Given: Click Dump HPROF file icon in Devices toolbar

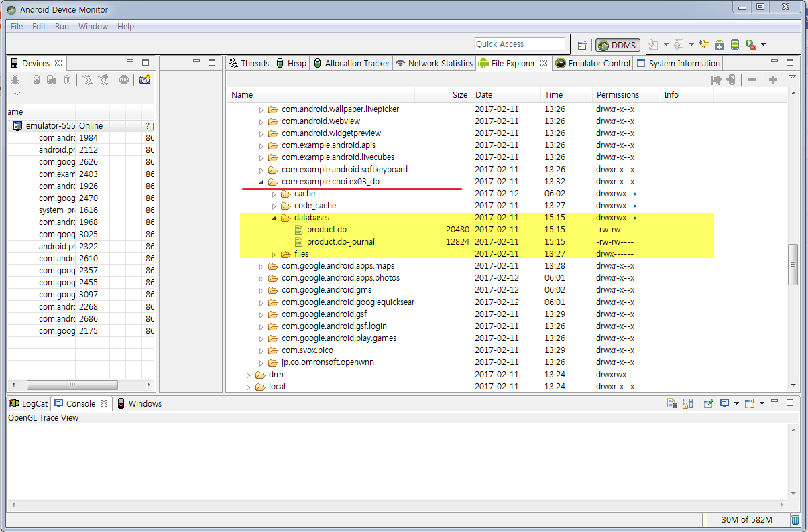Looking at the screenshot, I should pos(52,80).
